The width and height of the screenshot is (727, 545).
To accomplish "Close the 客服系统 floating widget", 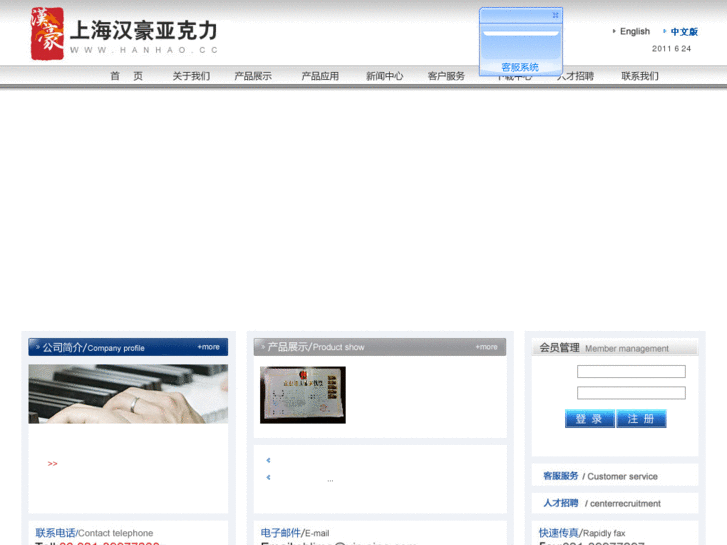I will click(x=555, y=15).
